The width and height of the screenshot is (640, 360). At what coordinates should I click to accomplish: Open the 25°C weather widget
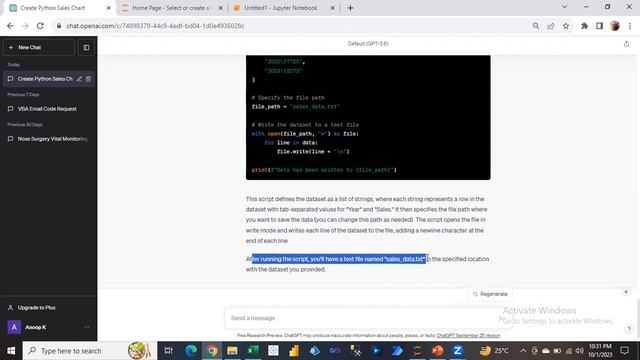tap(494, 351)
